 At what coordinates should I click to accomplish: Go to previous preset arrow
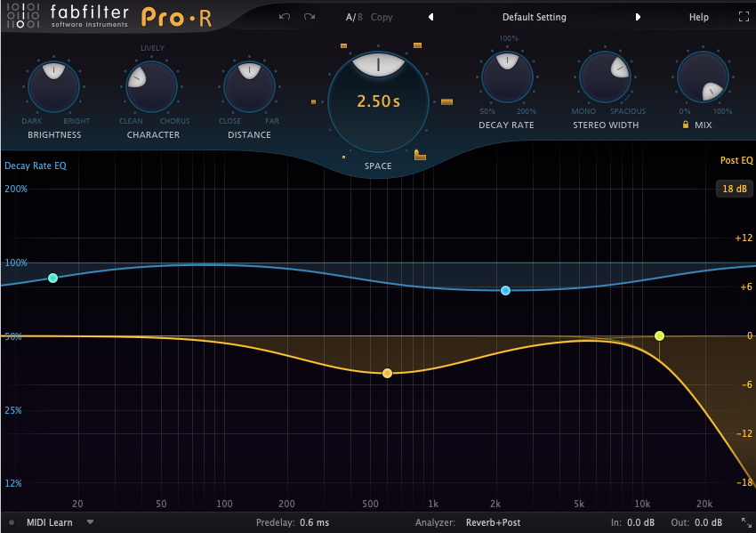(x=431, y=17)
